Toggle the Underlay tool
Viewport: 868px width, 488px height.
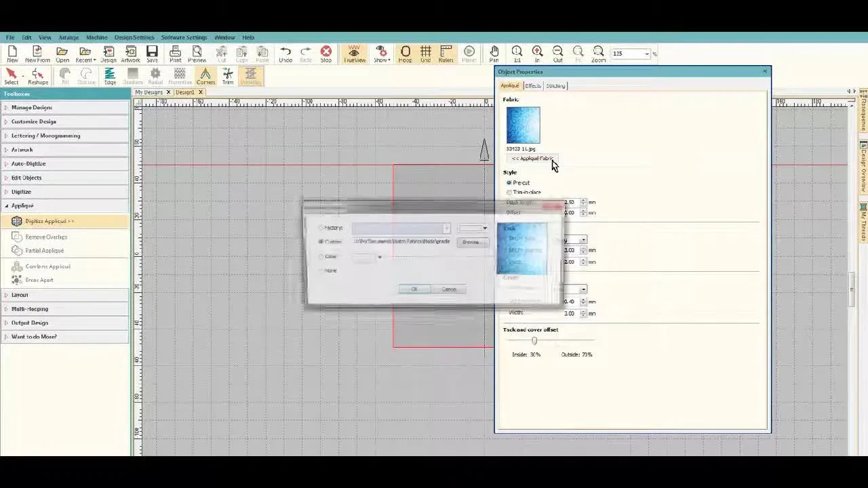point(250,77)
